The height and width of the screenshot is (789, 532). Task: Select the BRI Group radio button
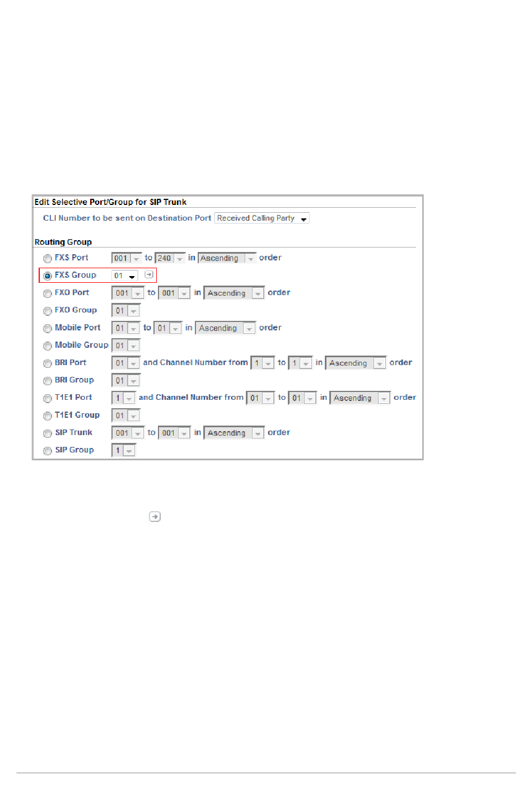coord(48,381)
